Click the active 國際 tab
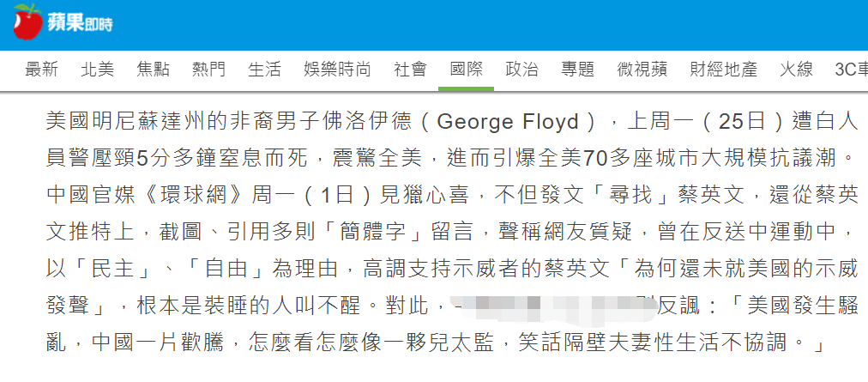The width and height of the screenshot is (868, 382). 466,70
